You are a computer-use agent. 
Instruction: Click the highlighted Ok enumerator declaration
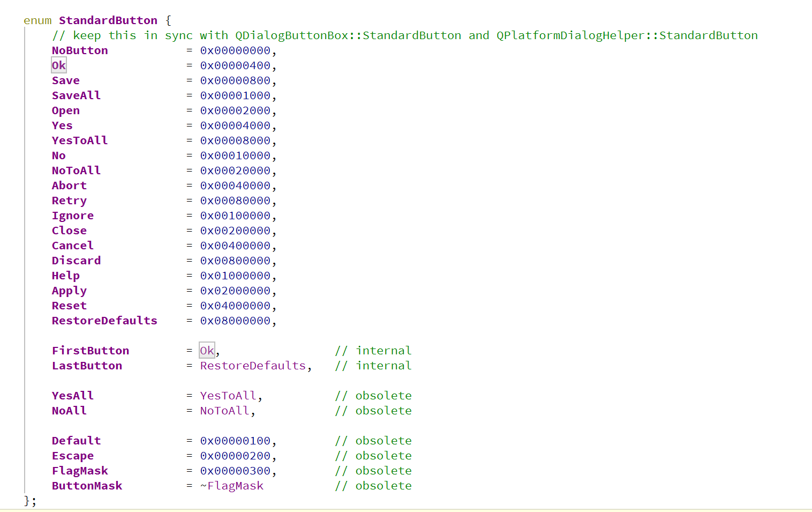point(59,65)
